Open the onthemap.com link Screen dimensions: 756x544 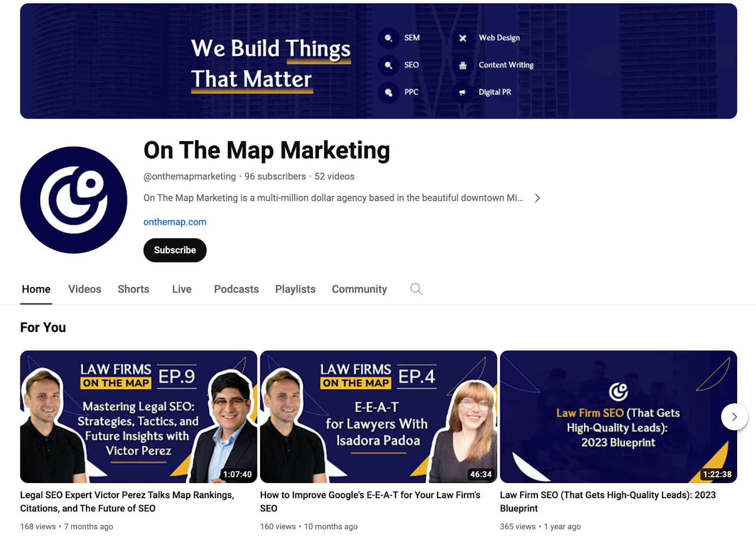[x=175, y=222]
